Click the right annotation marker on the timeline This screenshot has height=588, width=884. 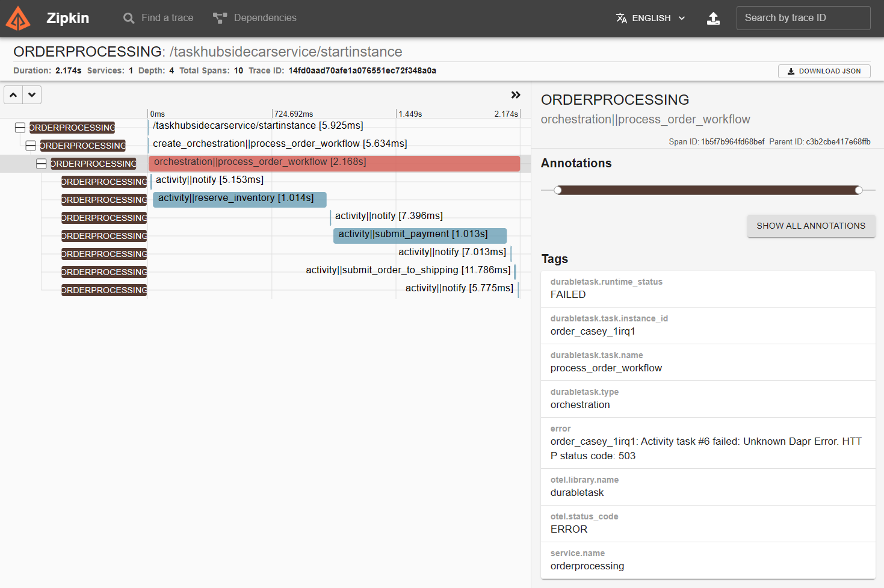[x=859, y=190]
